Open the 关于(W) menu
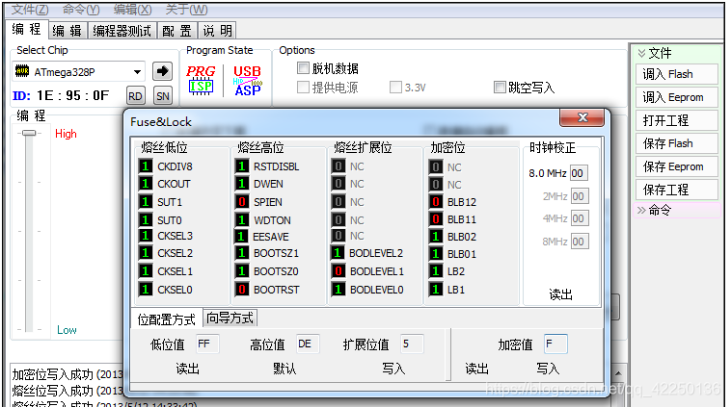 tap(187, 9)
